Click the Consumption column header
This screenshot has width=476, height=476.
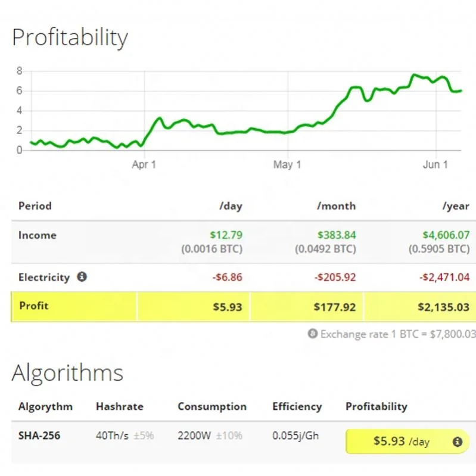click(211, 406)
